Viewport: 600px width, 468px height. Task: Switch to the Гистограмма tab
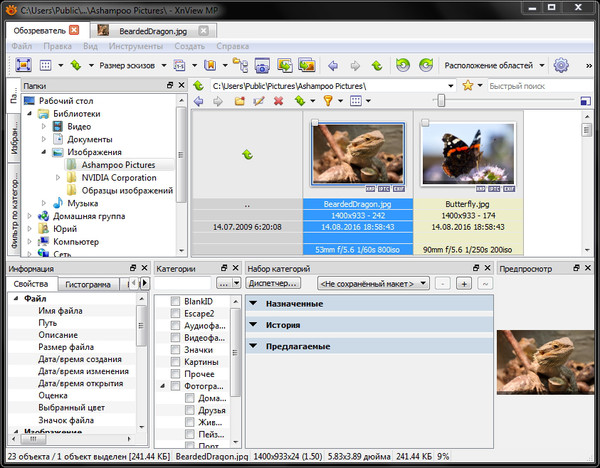coord(88,284)
